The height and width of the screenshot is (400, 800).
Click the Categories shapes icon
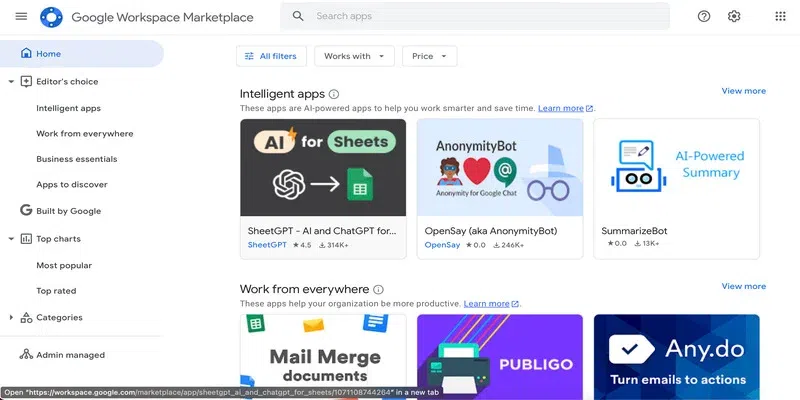tap(26, 317)
